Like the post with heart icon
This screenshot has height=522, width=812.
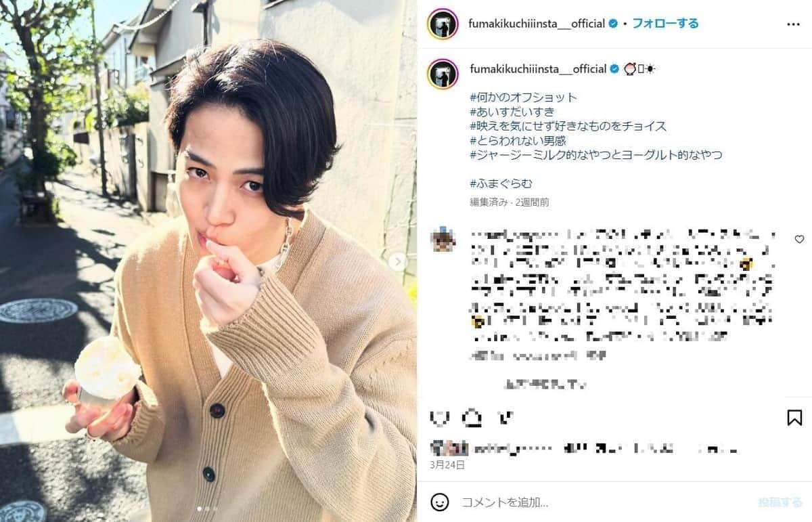pyautogui.click(x=440, y=418)
